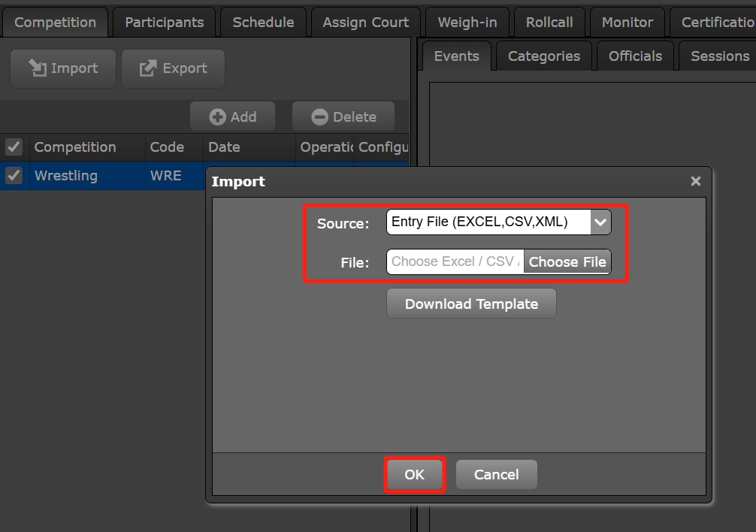Select the Entry File source combo box

[x=488, y=222]
